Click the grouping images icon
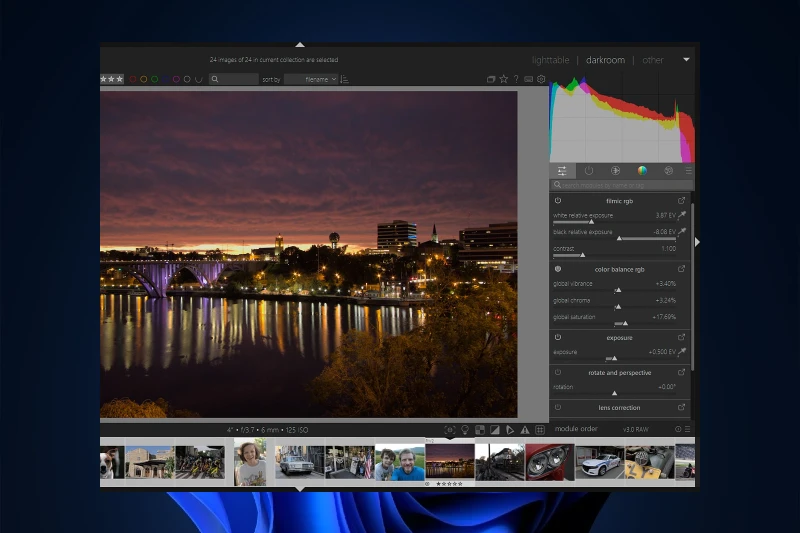The height and width of the screenshot is (533, 800). click(491, 79)
